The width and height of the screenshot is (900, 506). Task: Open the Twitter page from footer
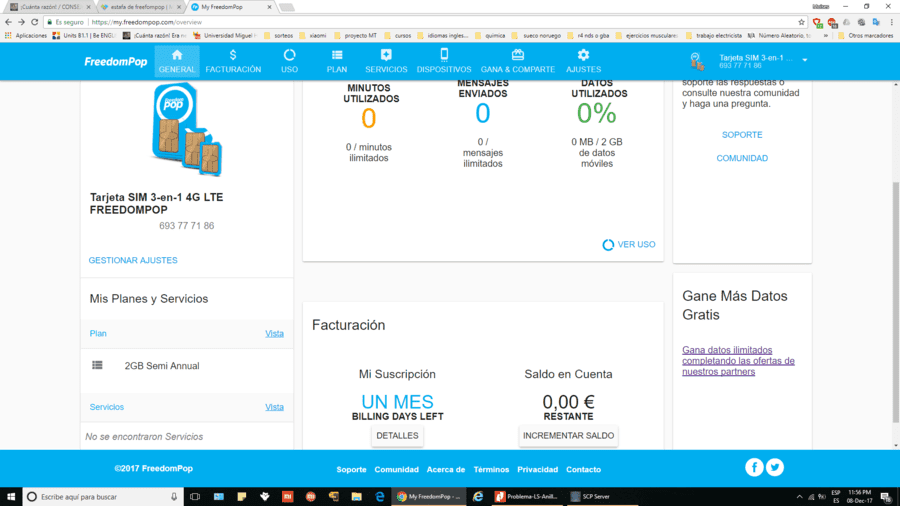775,468
